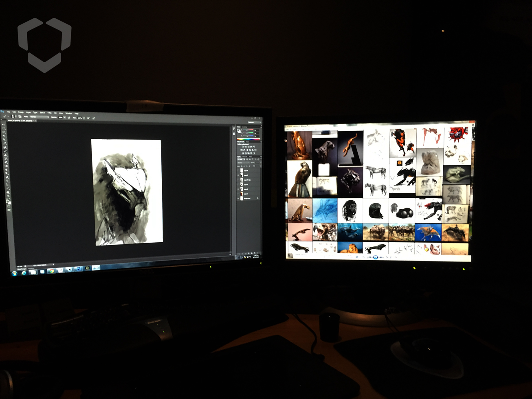
Task: Open the brush Opacity dropdown in options bar
Action: click(x=65, y=118)
